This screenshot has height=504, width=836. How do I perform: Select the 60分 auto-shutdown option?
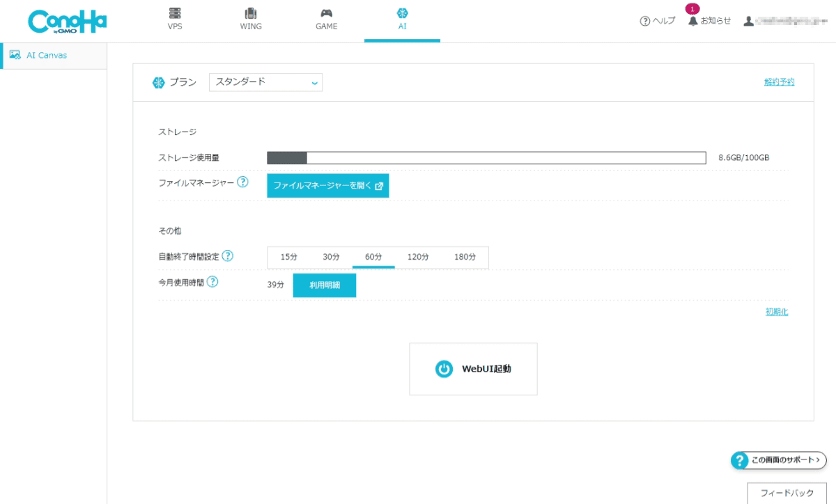tap(373, 257)
